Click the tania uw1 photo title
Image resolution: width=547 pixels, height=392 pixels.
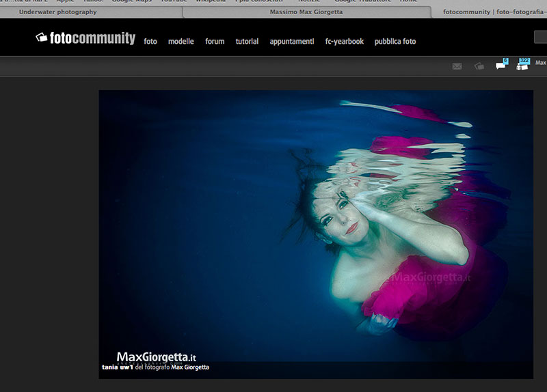(118, 367)
